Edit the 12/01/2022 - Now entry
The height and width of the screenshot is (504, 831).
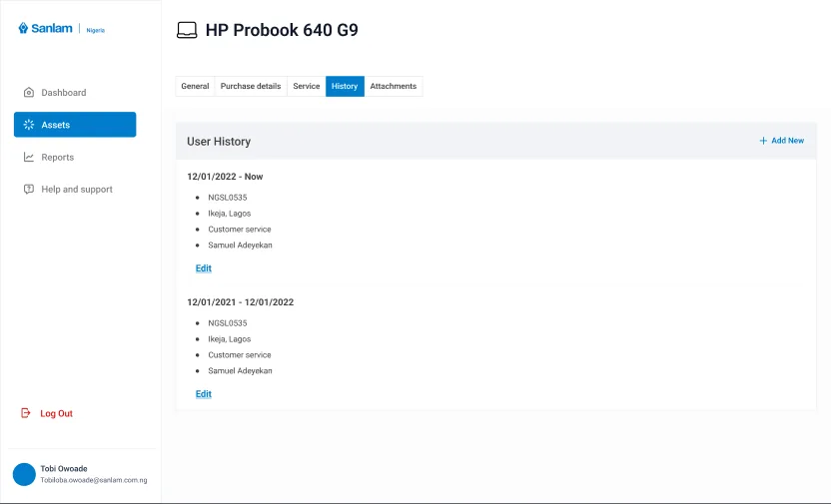(204, 268)
